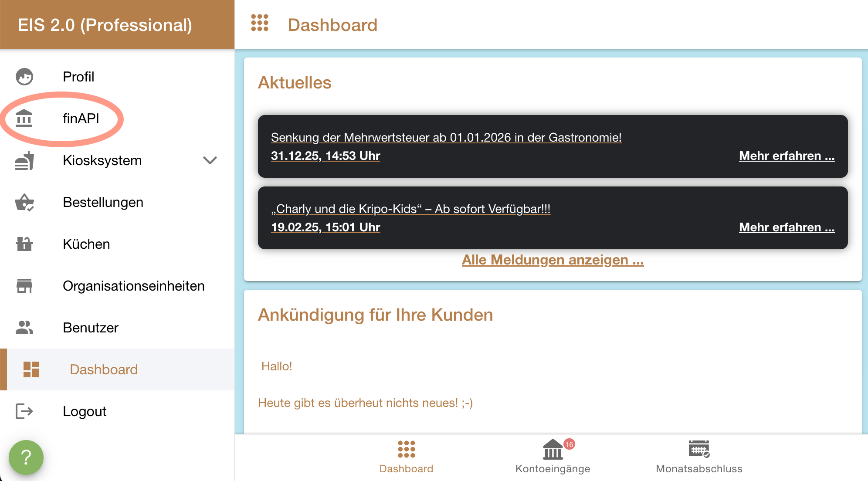Select the Dashboard bottom tab
Image resolution: width=868 pixels, height=481 pixels.
tap(406, 457)
